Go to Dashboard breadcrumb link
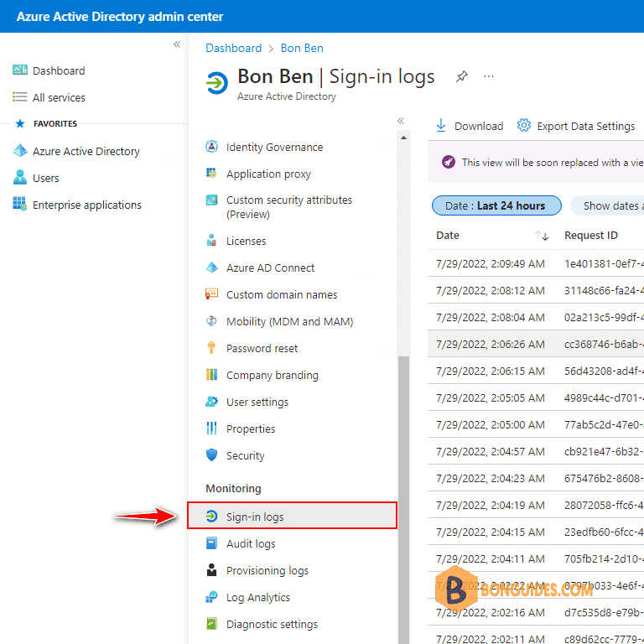This screenshot has width=644, height=644. coord(233,48)
